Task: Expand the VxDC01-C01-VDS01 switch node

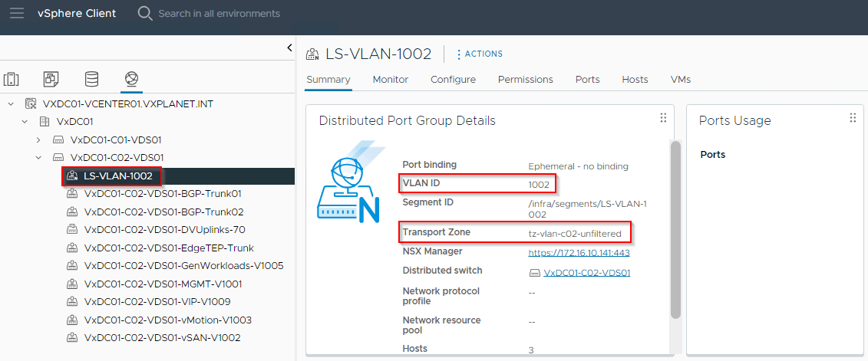Action: [38, 139]
